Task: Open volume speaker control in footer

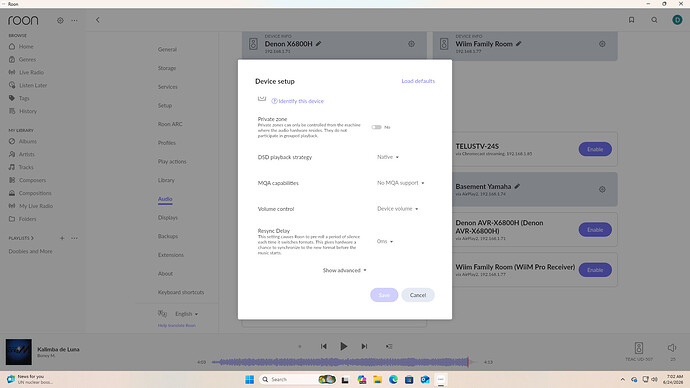Action: (x=672, y=348)
